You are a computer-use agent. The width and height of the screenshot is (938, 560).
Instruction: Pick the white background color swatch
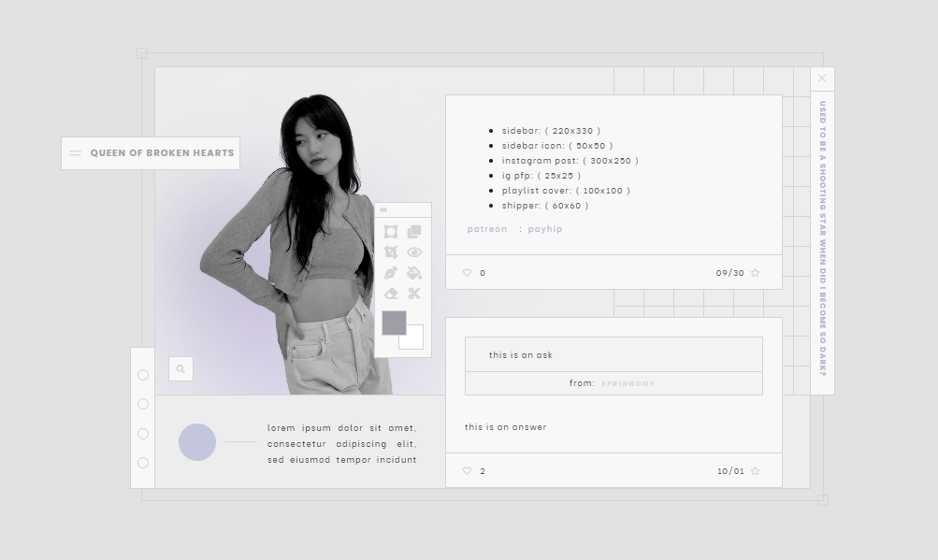pyautogui.click(x=414, y=341)
